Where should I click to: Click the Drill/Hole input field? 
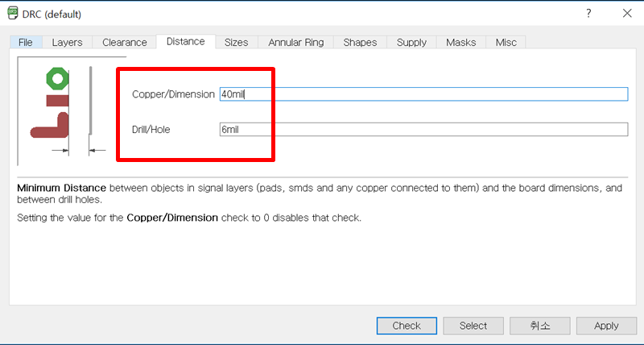coord(423,130)
